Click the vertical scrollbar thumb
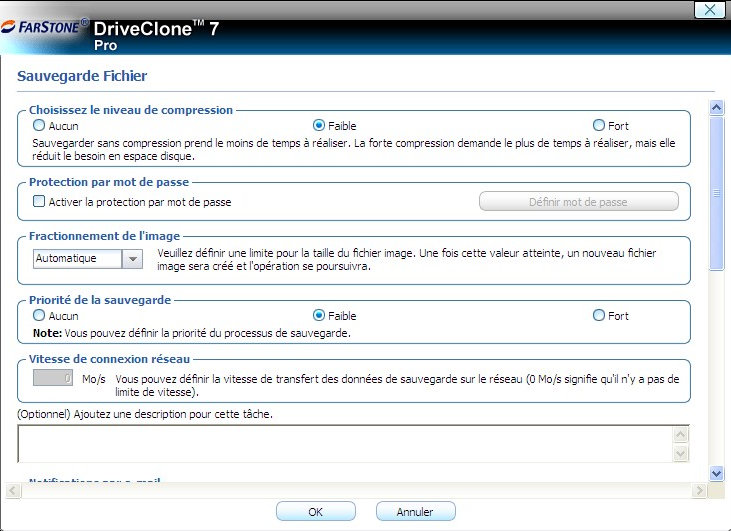Image resolution: width=731 pixels, height=531 pixels. point(717,193)
